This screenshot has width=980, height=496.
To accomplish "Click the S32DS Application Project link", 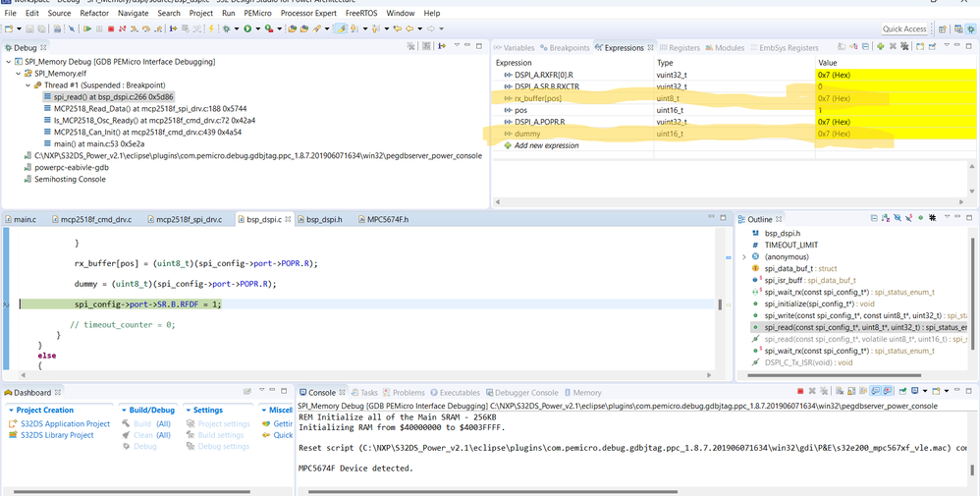I will tap(65, 423).
